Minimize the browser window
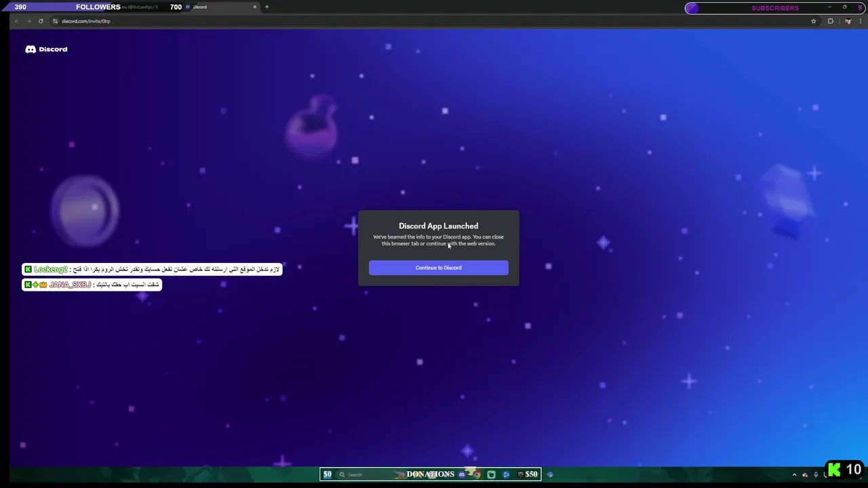 829,7
